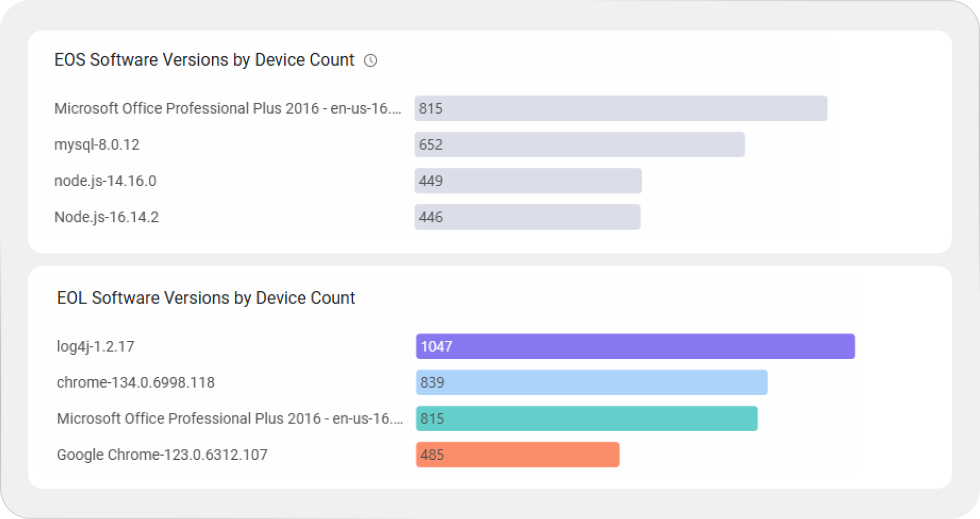980x519 pixels.
Task: Click the mysql-8.0.12 bar showing 652
Action: point(579,144)
